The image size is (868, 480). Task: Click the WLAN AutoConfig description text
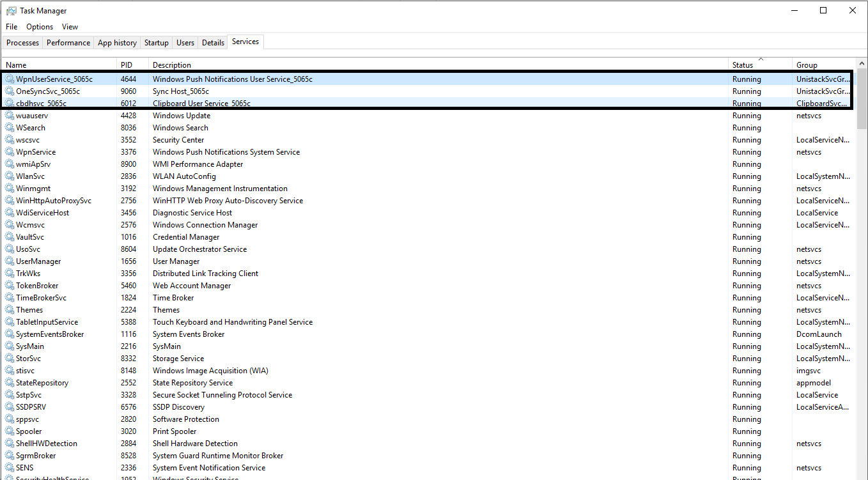tap(184, 176)
